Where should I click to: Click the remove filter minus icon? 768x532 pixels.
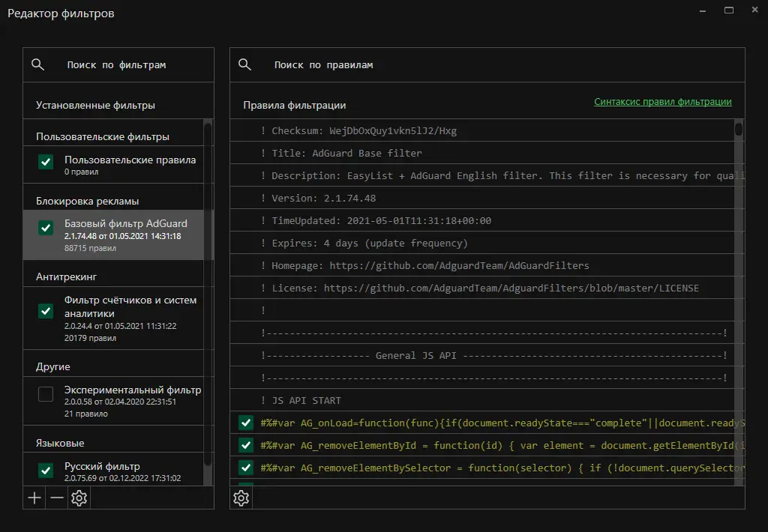click(57, 498)
